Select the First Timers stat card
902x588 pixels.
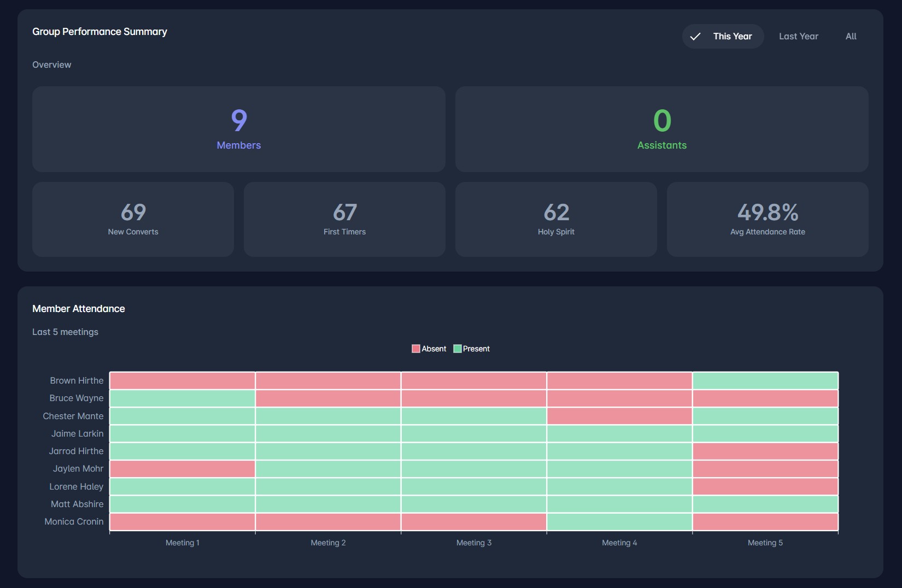344,219
